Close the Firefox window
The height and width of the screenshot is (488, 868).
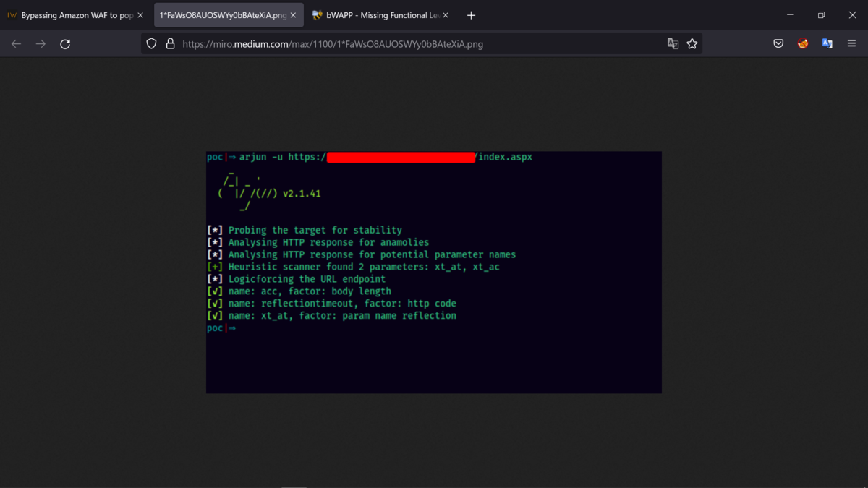(852, 15)
